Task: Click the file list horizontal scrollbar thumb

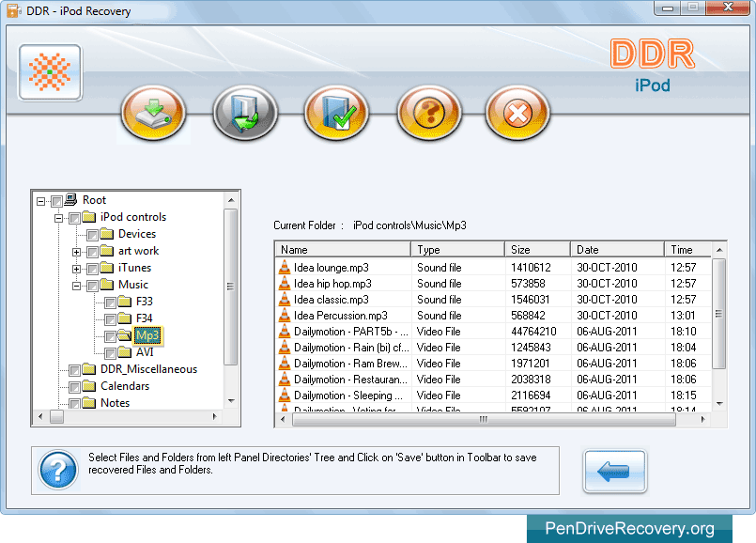Action: pyautogui.click(x=483, y=420)
